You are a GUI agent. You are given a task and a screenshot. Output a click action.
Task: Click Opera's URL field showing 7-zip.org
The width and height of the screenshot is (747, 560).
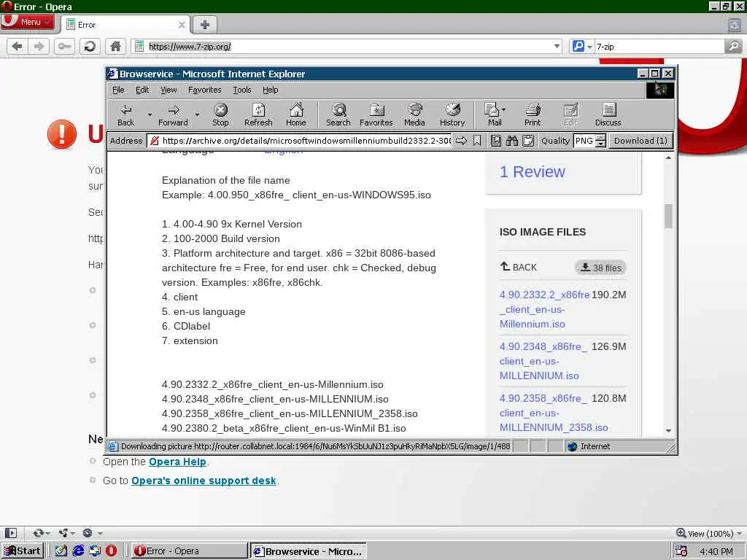click(345, 46)
